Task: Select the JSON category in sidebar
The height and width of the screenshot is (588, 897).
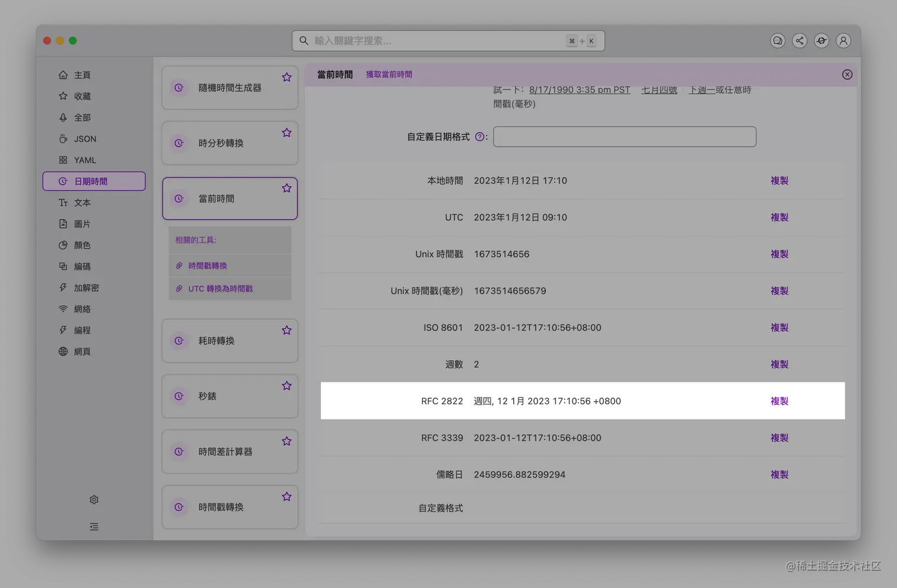Action: [94, 139]
